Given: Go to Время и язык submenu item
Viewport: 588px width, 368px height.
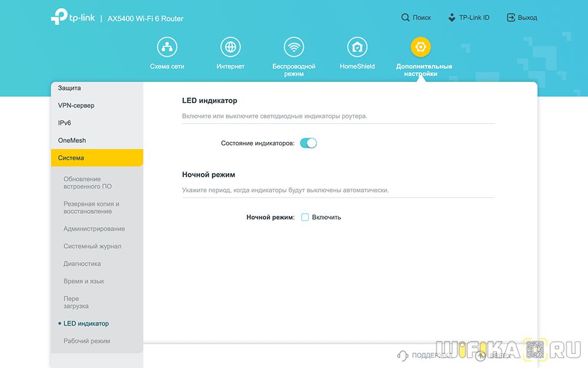Looking at the screenshot, I should [83, 281].
